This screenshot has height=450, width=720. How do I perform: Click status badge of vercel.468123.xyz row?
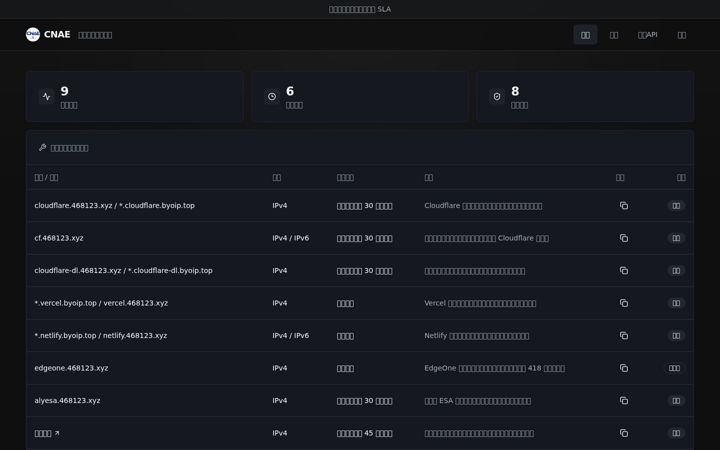pyautogui.click(x=676, y=303)
